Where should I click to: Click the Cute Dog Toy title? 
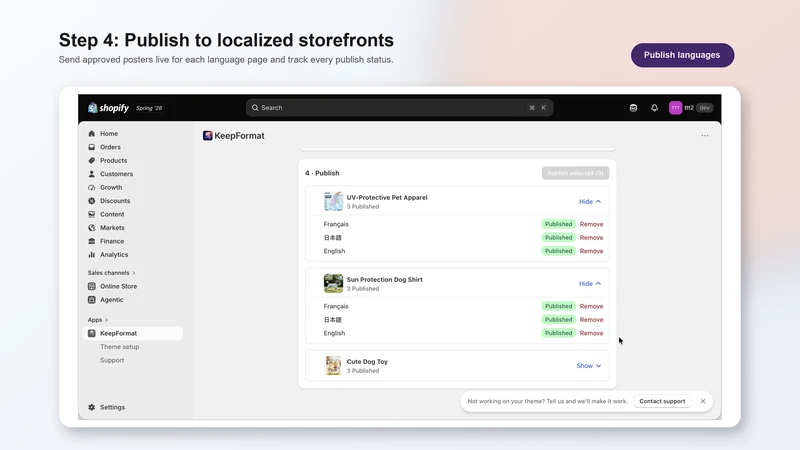pos(367,362)
